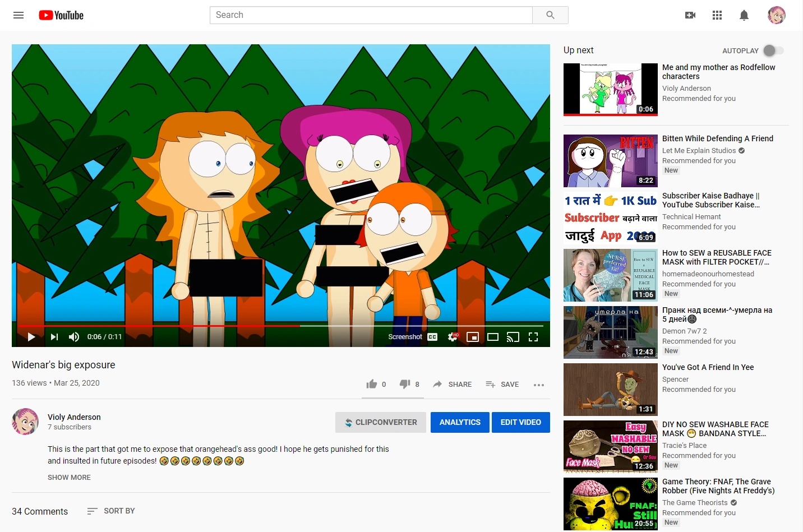Open the Technical Hemant channel
This screenshot has height=532, width=803.
[691, 217]
